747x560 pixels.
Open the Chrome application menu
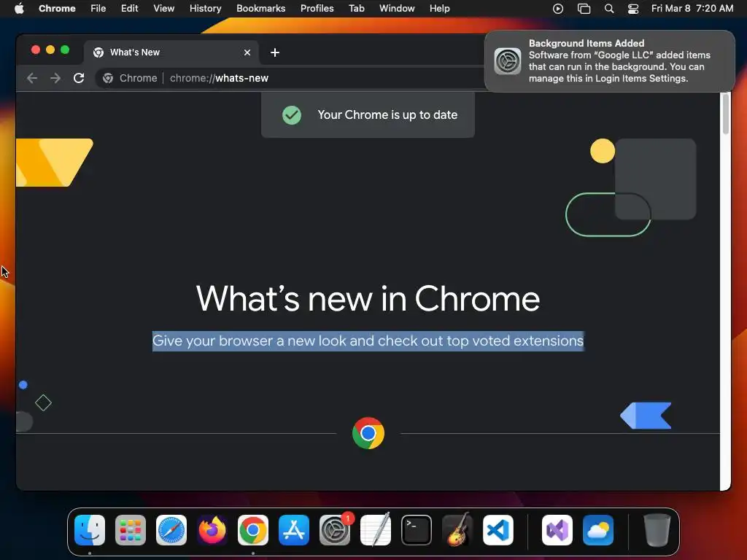coord(57,8)
